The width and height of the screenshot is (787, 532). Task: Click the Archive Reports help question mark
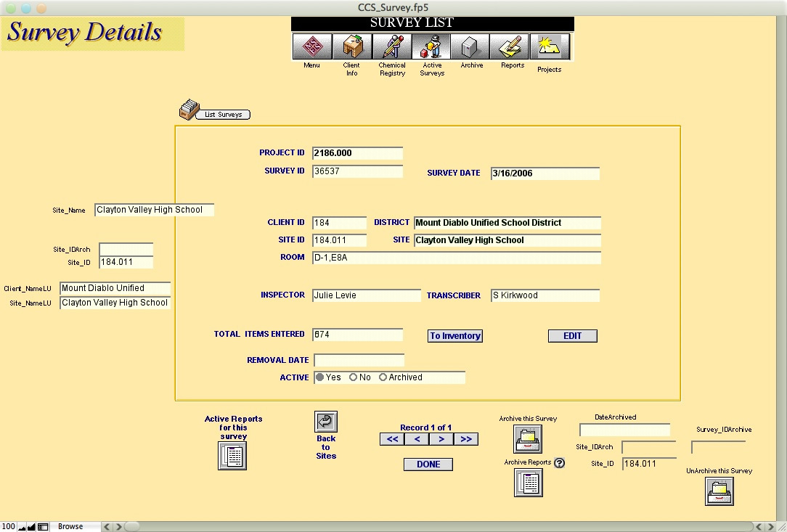(559, 463)
